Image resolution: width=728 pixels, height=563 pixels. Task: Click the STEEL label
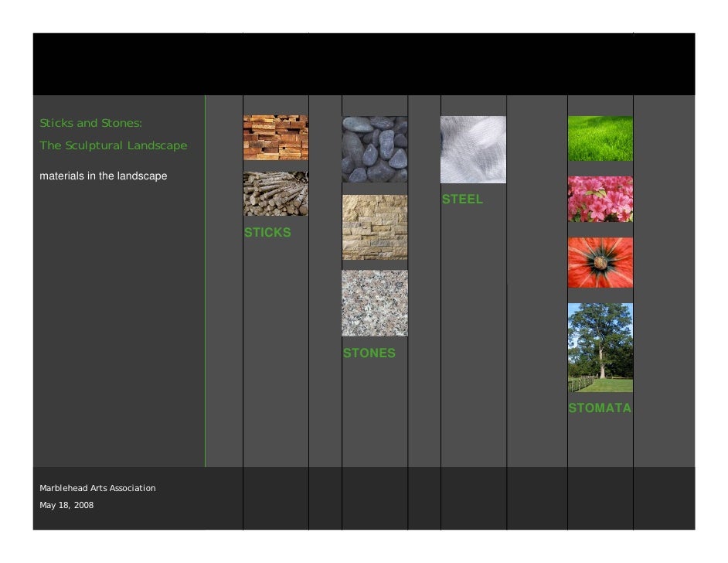click(x=462, y=200)
